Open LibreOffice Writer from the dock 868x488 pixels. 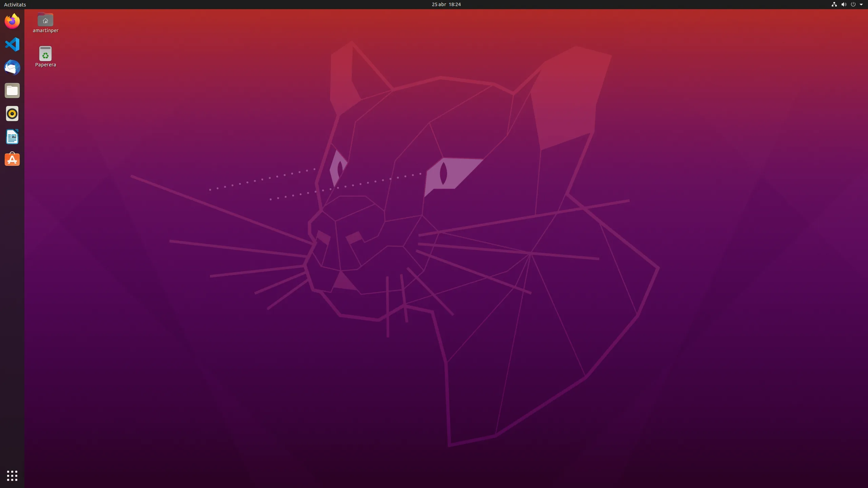pos(12,137)
